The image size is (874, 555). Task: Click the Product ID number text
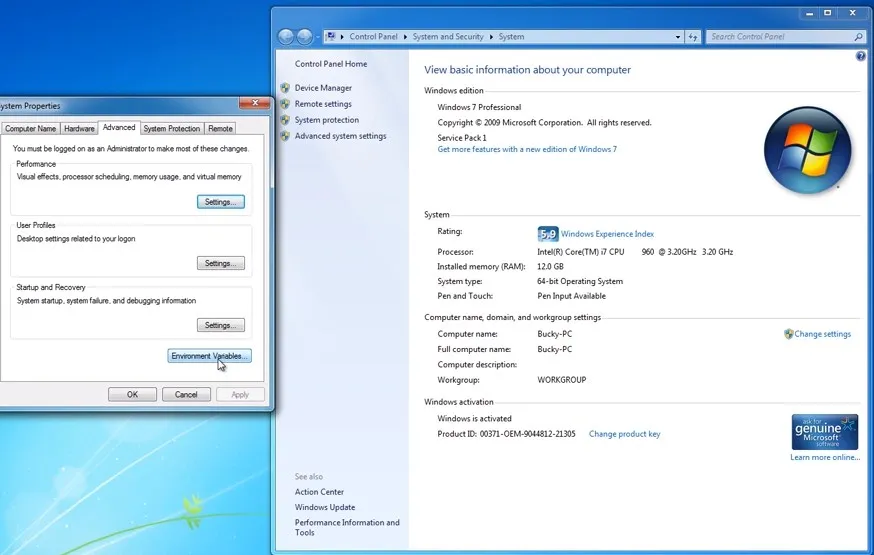point(527,434)
